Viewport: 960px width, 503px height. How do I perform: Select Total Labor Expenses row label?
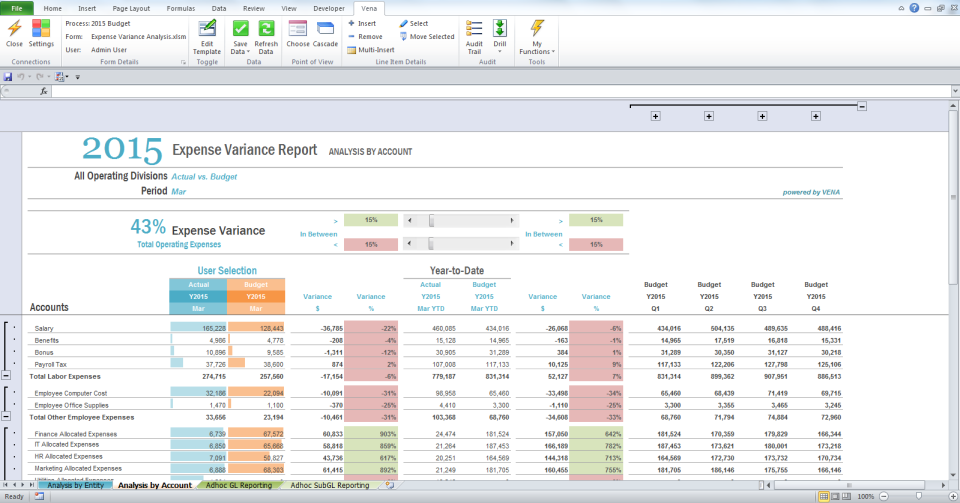[x=65, y=376]
